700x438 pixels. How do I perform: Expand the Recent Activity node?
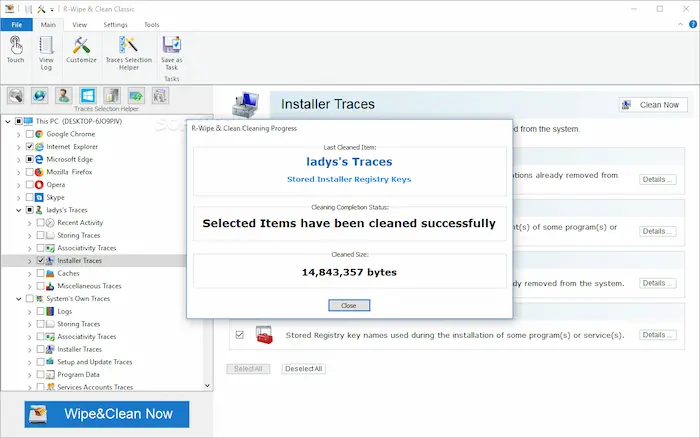(30, 223)
